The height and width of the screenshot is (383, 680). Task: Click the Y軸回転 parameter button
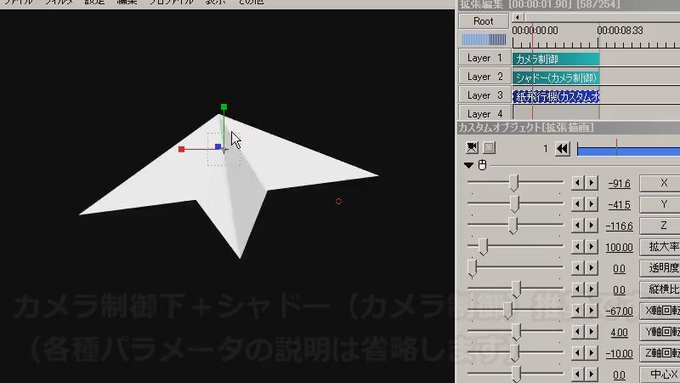[x=660, y=331]
